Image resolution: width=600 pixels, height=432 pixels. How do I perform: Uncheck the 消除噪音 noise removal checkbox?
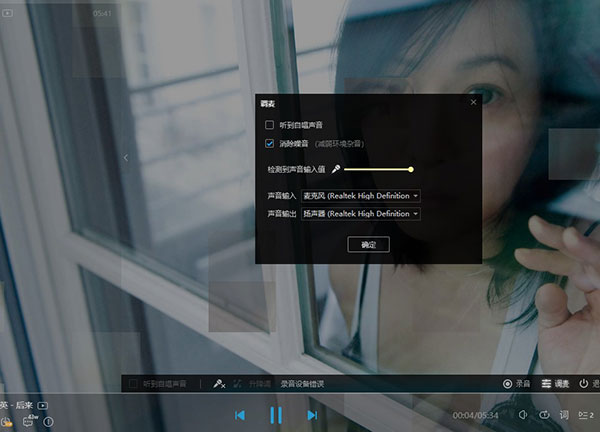[269, 143]
